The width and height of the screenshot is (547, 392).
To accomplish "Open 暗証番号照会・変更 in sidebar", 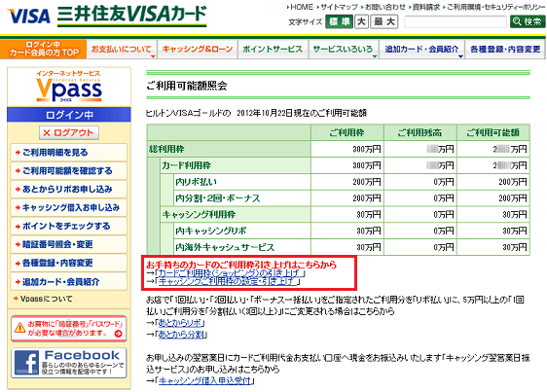I will click(69, 244).
